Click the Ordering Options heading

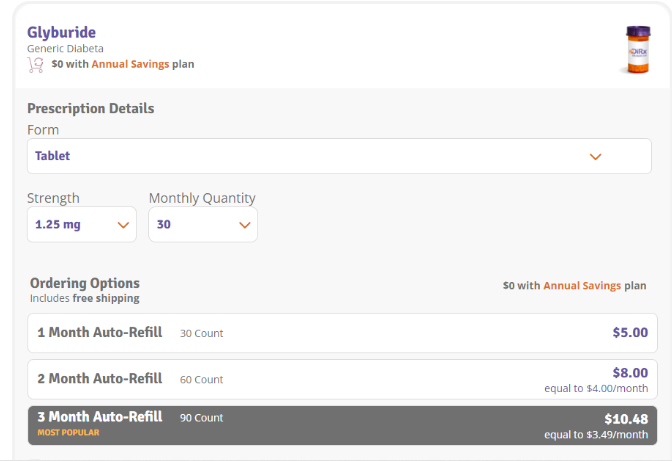(85, 283)
